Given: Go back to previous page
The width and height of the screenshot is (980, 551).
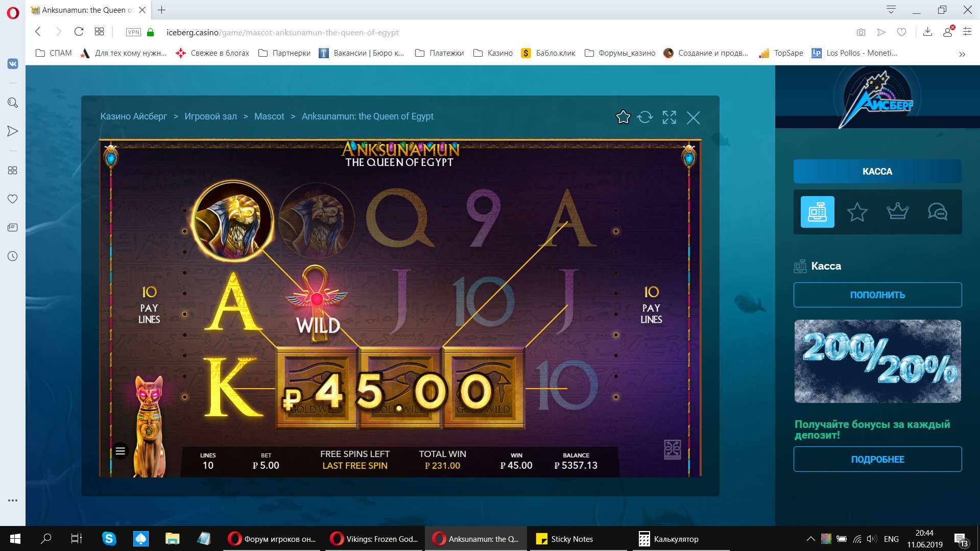Looking at the screenshot, I should pos(38,32).
